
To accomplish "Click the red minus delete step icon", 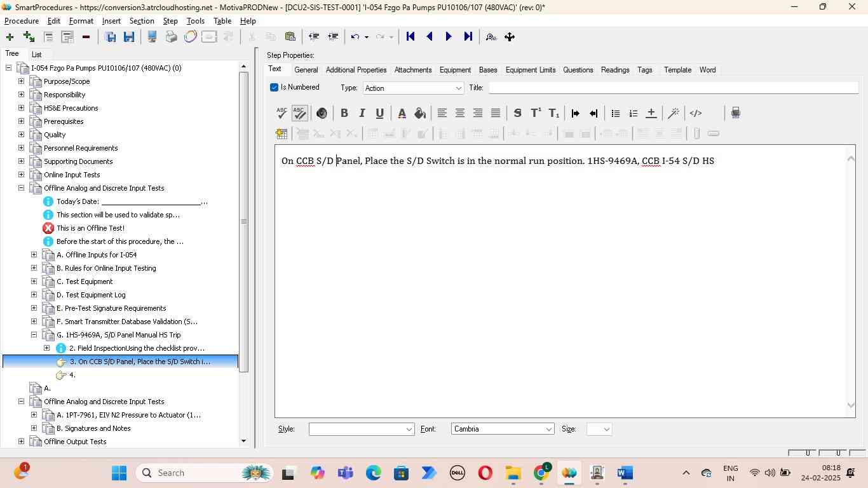I will click(x=86, y=37).
